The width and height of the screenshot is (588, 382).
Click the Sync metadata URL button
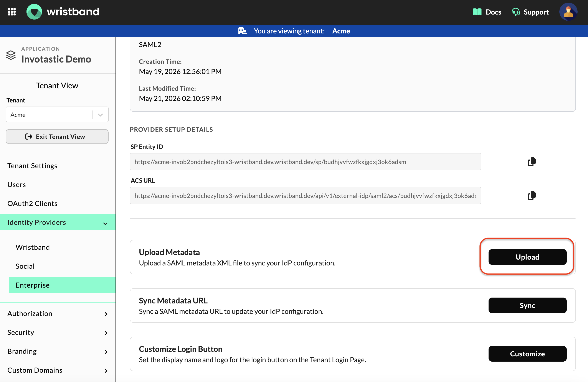527,305
